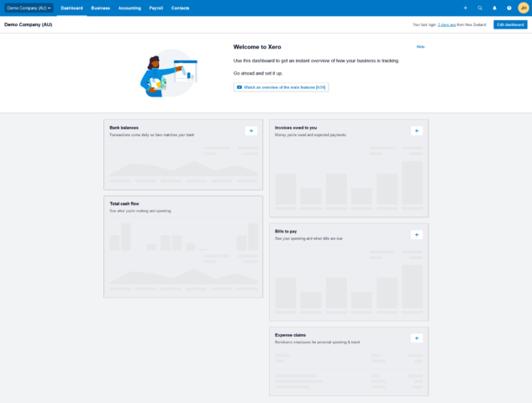Open the Business menu
The width and height of the screenshot is (532, 403).
100,8
